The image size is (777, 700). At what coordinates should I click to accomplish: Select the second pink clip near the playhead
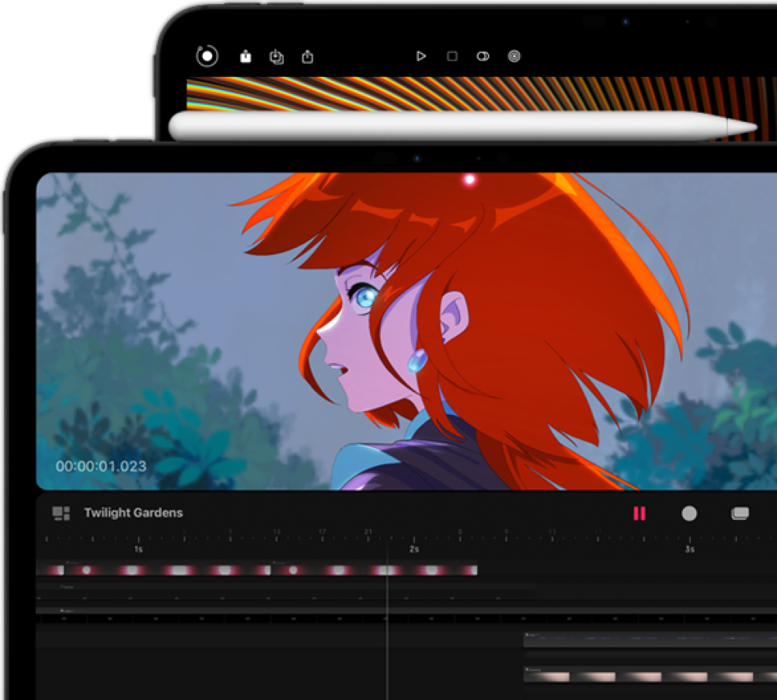(375, 569)
